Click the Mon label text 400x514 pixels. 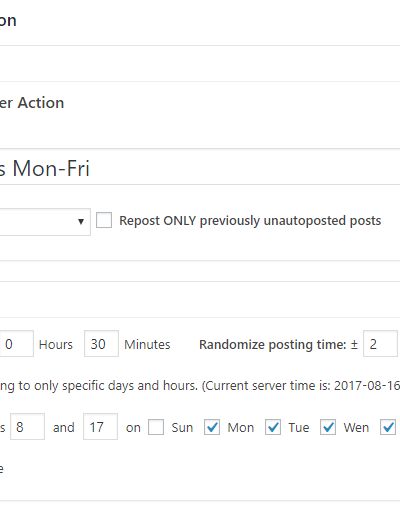coord(241,427)
